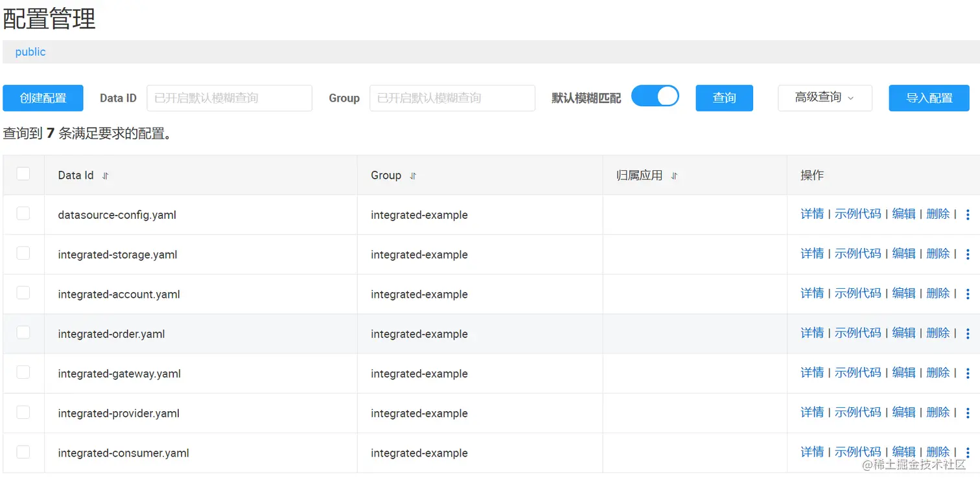
Task: Click 编辑 for integrated-account.yaml
Action: (904, 293)
